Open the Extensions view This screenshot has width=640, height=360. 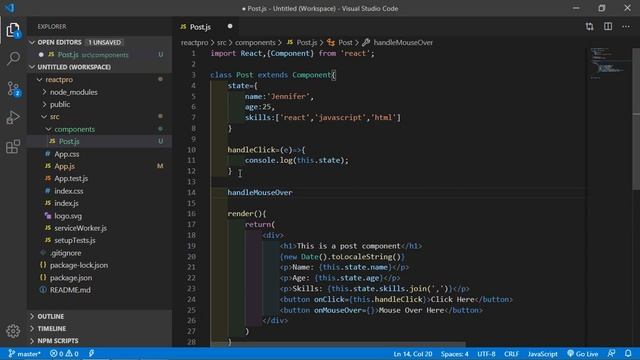[13, 146]
